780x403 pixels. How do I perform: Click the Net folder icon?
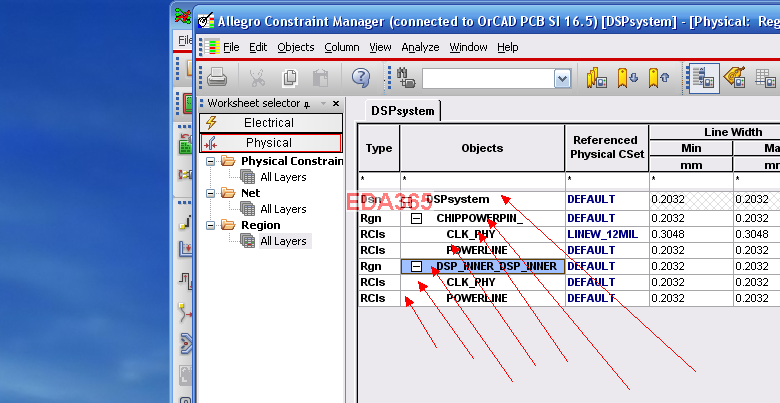coord(228,193)
